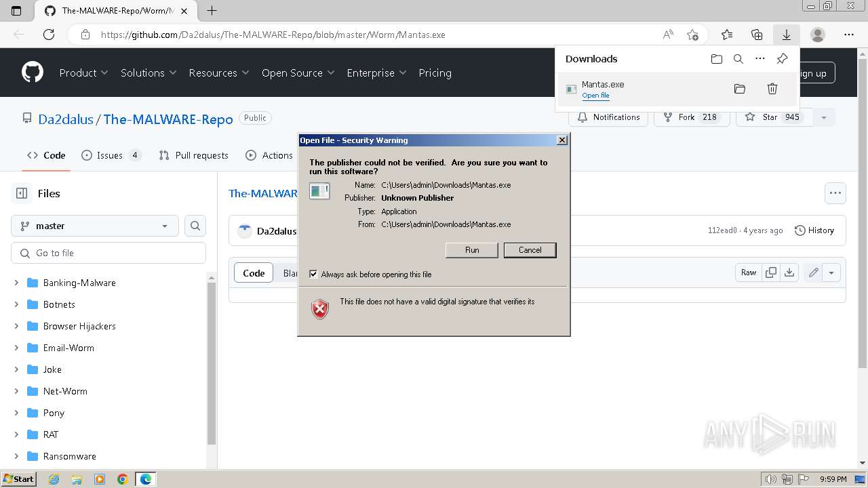
Task: Click the Open file link for Mantas.exe
Action: tap(595, 96)
